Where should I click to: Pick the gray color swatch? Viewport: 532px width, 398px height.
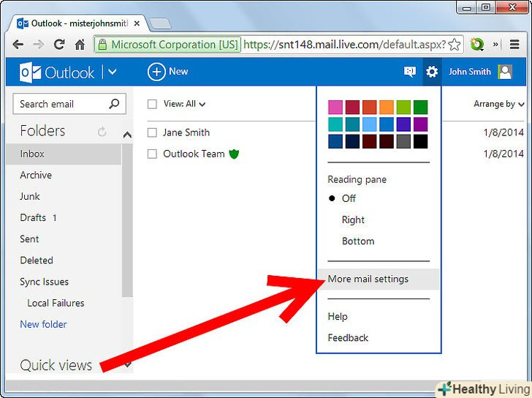click(403, 141)
